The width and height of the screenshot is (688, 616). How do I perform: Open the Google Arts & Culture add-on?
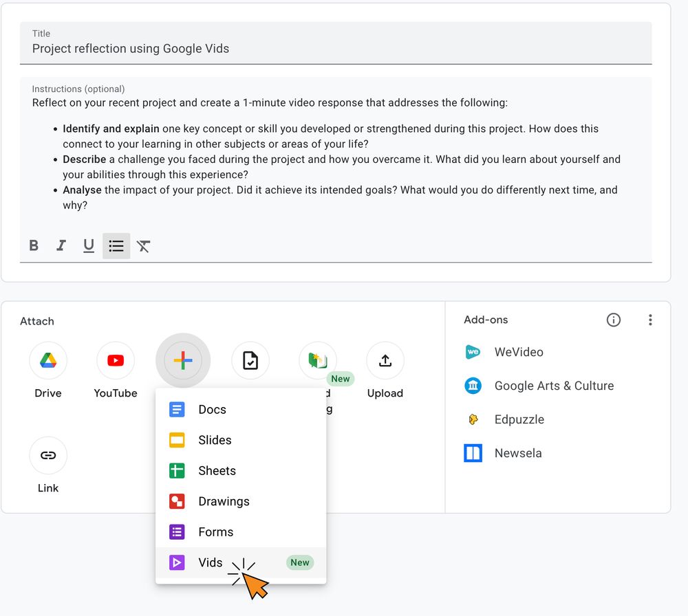pos(539,386)
